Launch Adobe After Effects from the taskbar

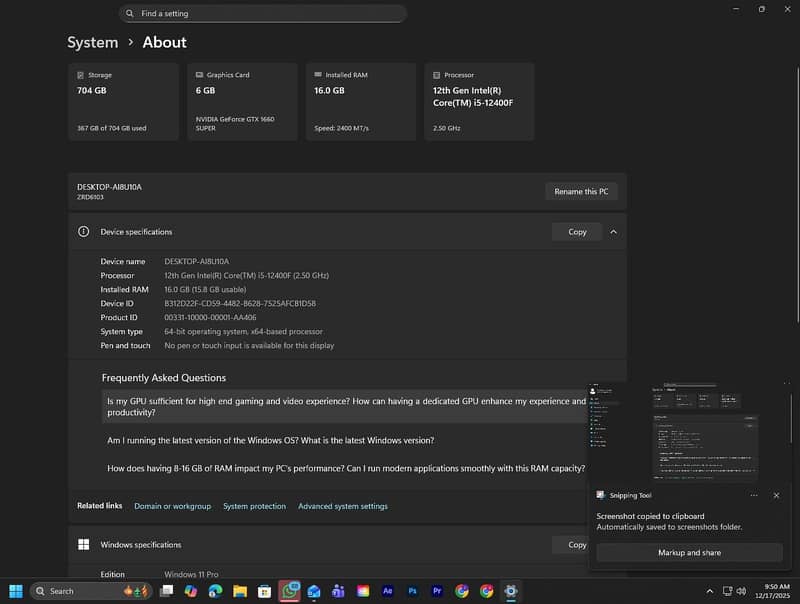click(x=387, y=590)
